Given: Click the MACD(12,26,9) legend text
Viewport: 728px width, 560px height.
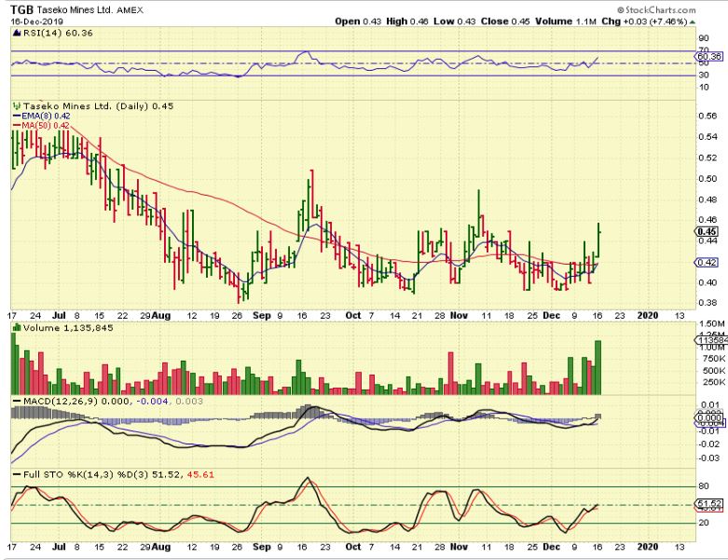Looking at the screenshot, I should (x=61, y=401).
